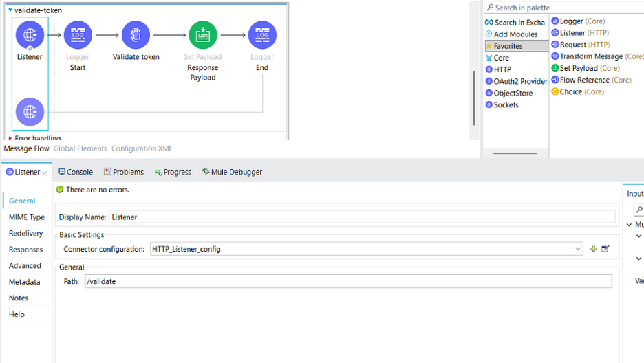This screenshot has width=644, height=363.
Task: Select Help settings section
Action: point(17,314)
